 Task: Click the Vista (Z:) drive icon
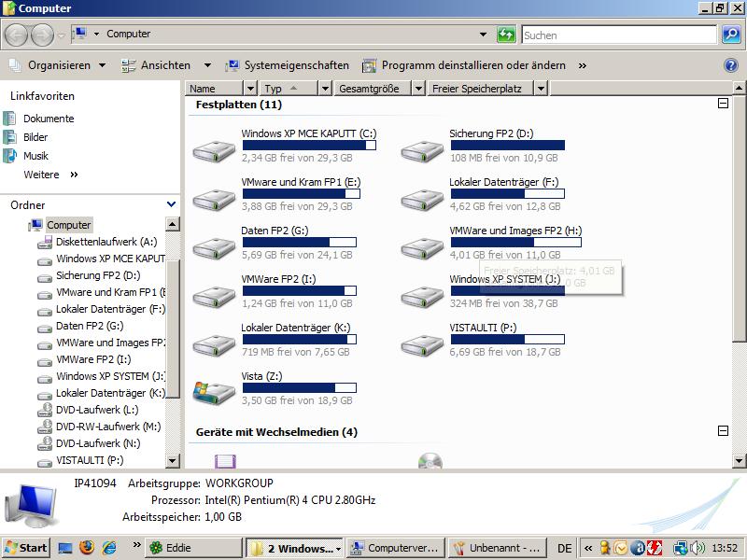(x=214, y=393)
